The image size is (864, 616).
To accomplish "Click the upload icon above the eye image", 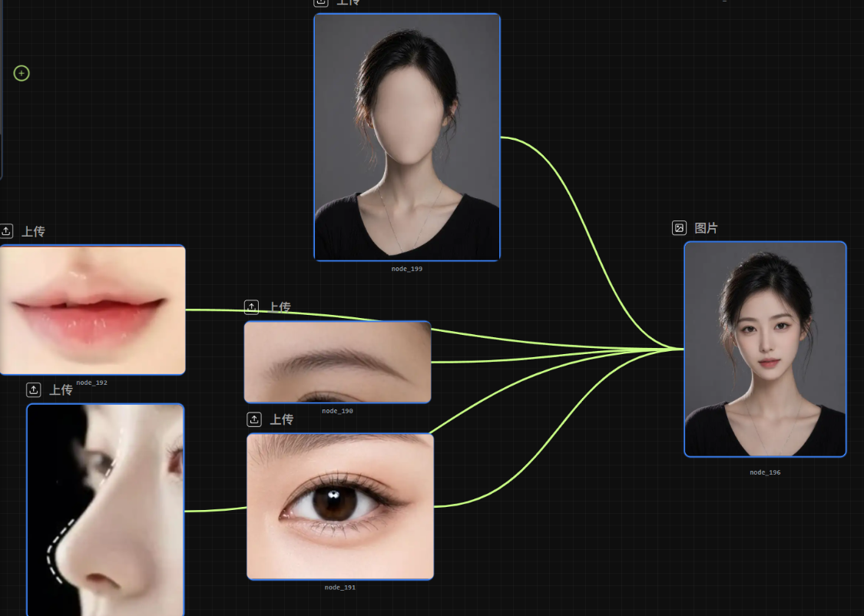I will point(254,420).
